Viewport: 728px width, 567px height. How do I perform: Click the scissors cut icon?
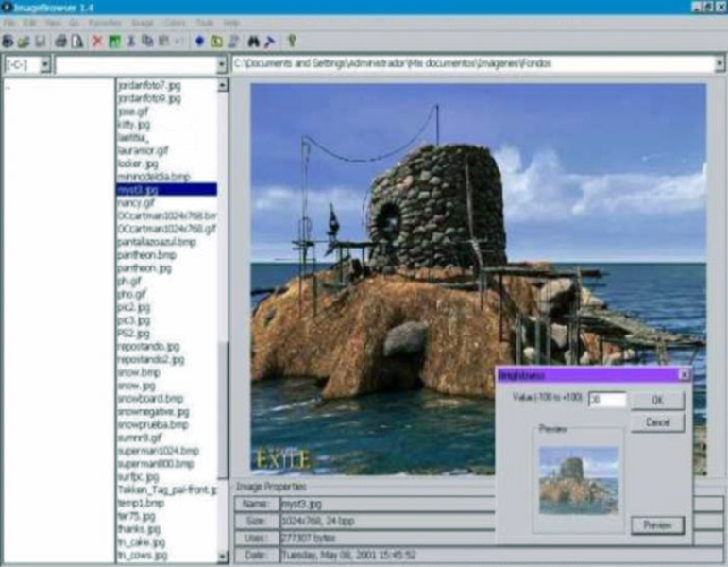(x=131, y=42)
